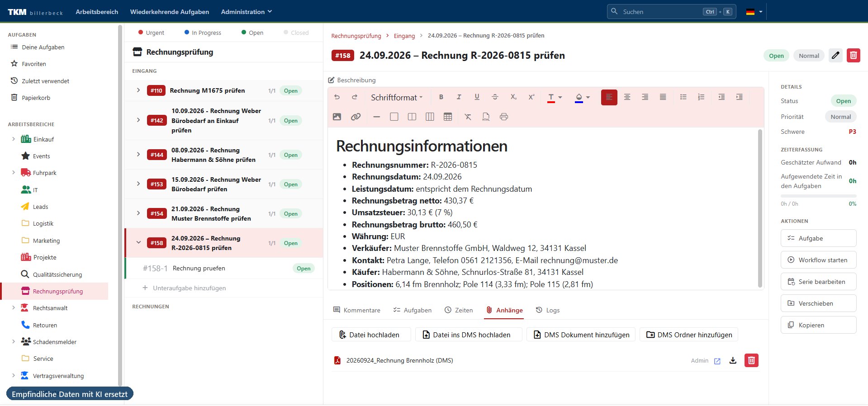Click the pencil edit icon beside Normal
The width and height of the screenshot is (868, 406).
click(x=835, y=56)
